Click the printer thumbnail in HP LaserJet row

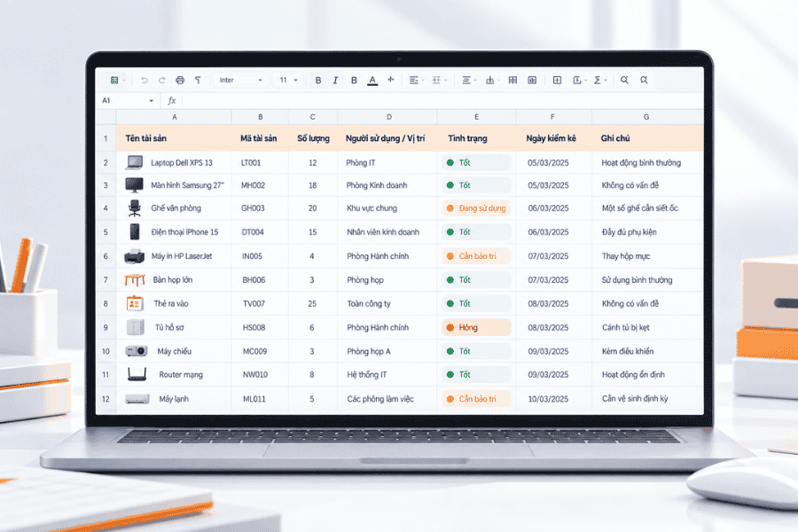point(135,256)
